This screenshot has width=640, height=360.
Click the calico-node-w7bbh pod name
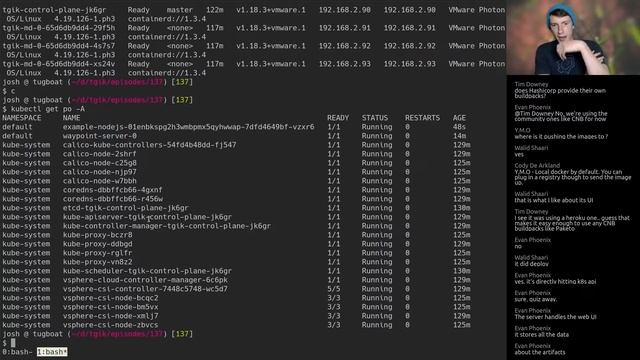pos(100,181)
